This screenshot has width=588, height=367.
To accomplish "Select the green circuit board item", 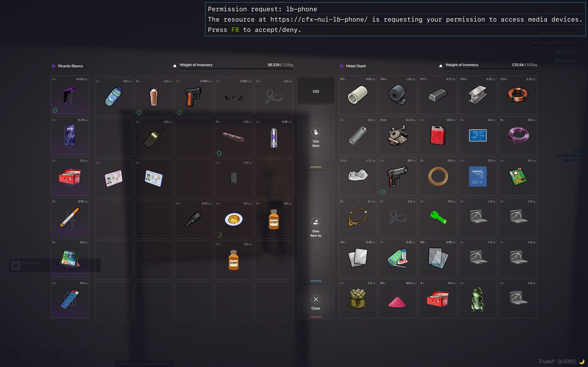I will [518, 176].
